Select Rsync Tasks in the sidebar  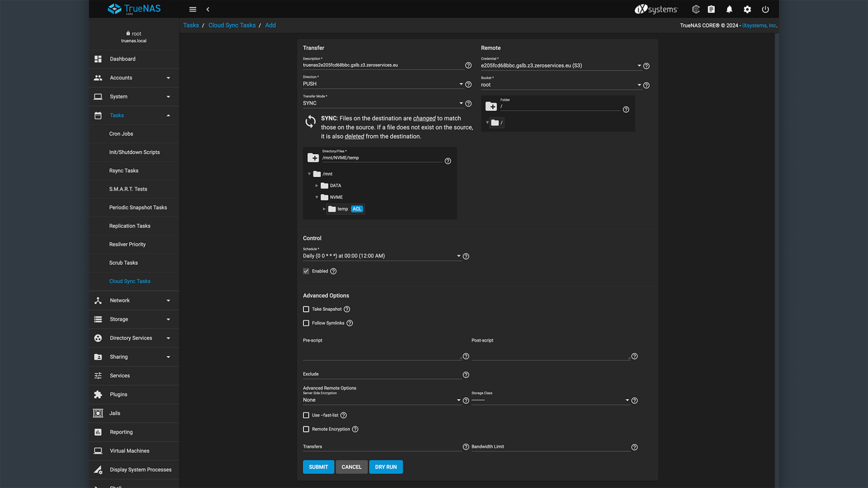[x=123, y=170]
